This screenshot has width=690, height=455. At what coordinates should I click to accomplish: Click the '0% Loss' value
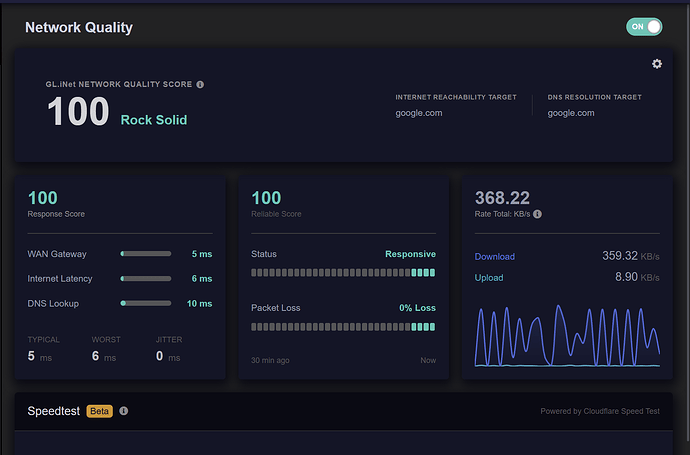pos(417,308)
